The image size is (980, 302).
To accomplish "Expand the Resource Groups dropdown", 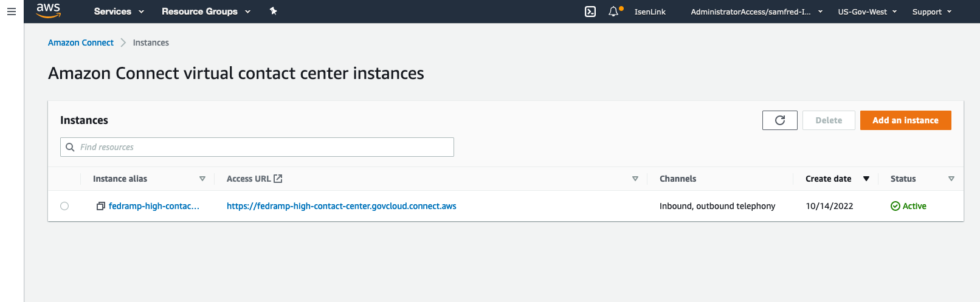I will (x=206, y=12).
